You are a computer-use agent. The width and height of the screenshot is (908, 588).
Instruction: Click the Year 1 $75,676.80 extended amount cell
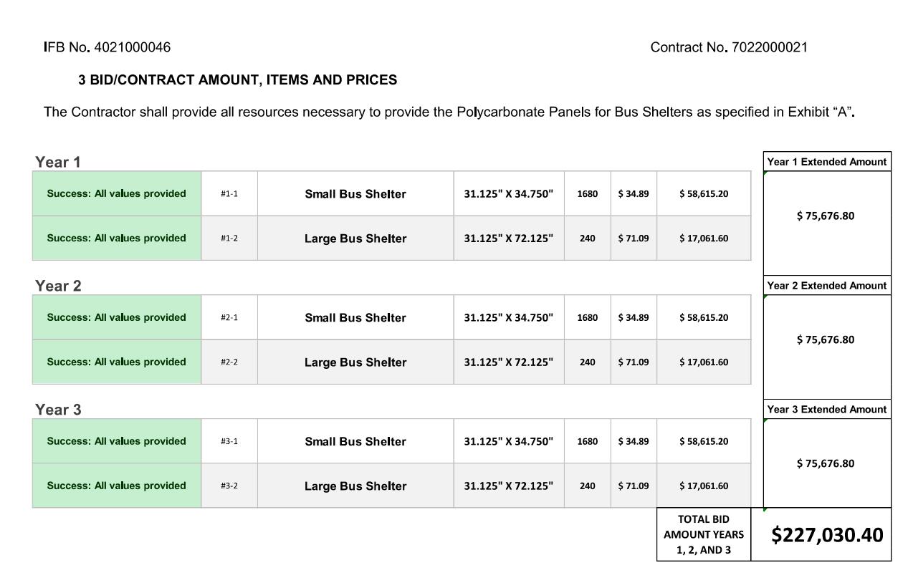click(x=826, y=216)
